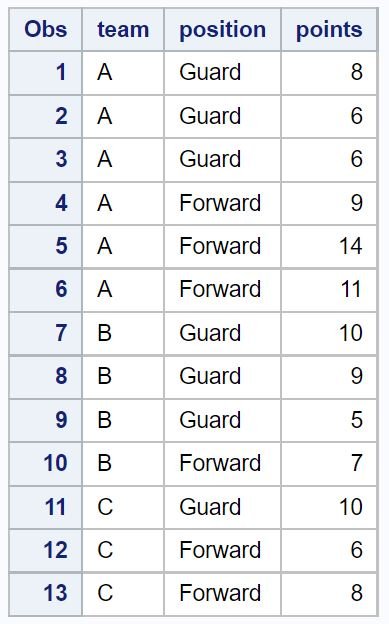This screenshot has height=624, width=389.
Task: Select the points value 14
Action: coord(329,246)
